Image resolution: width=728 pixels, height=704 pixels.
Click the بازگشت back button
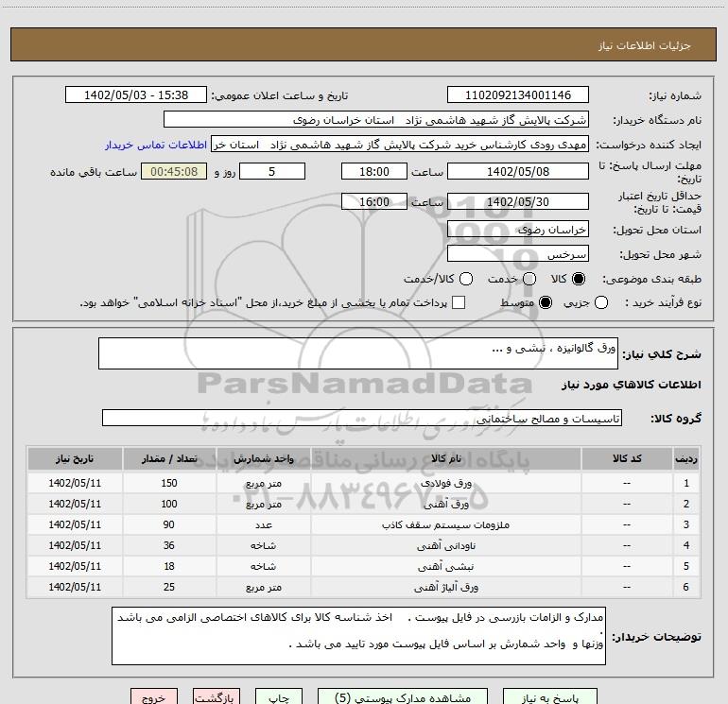(x=217, y=697)
